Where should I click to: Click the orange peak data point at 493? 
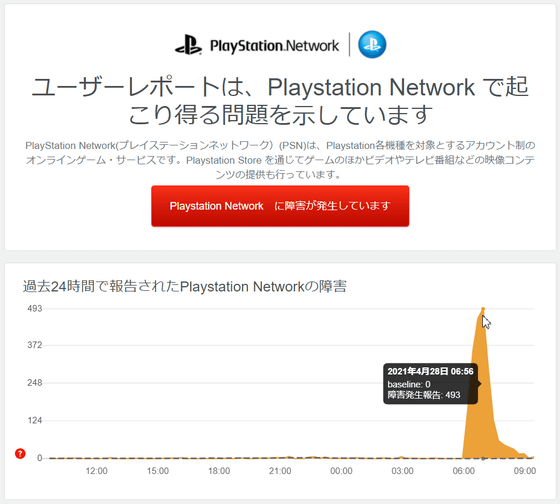tap(483, 309)
